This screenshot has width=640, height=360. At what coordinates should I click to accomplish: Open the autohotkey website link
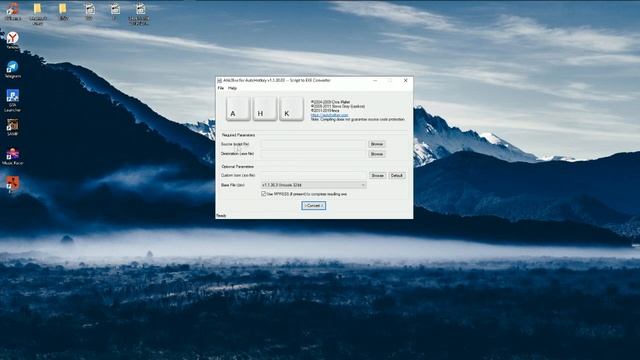click(329, 115)
